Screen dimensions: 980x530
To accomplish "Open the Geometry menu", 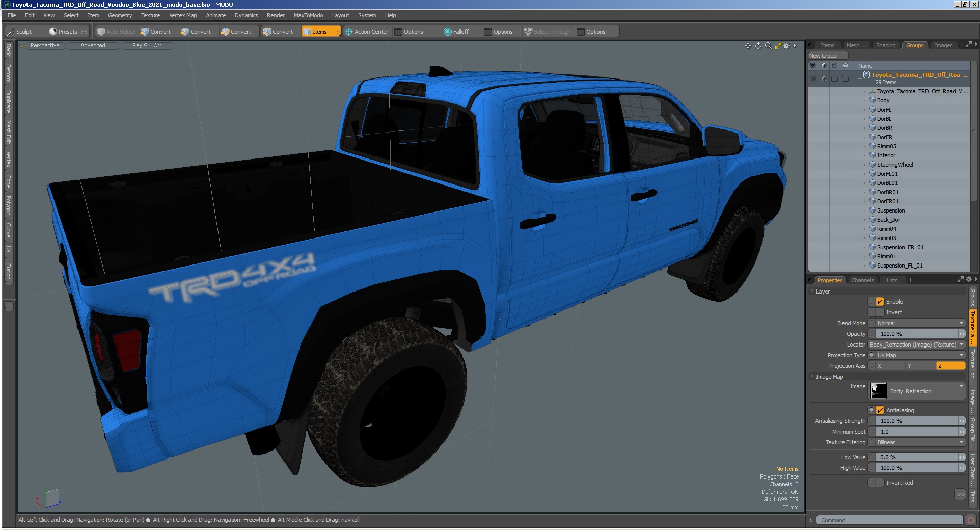I will coord(120,15).
